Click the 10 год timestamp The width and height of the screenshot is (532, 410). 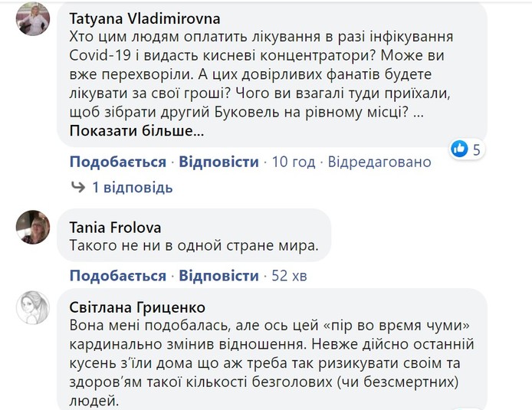pyautogui.click(x=294, y=162)
